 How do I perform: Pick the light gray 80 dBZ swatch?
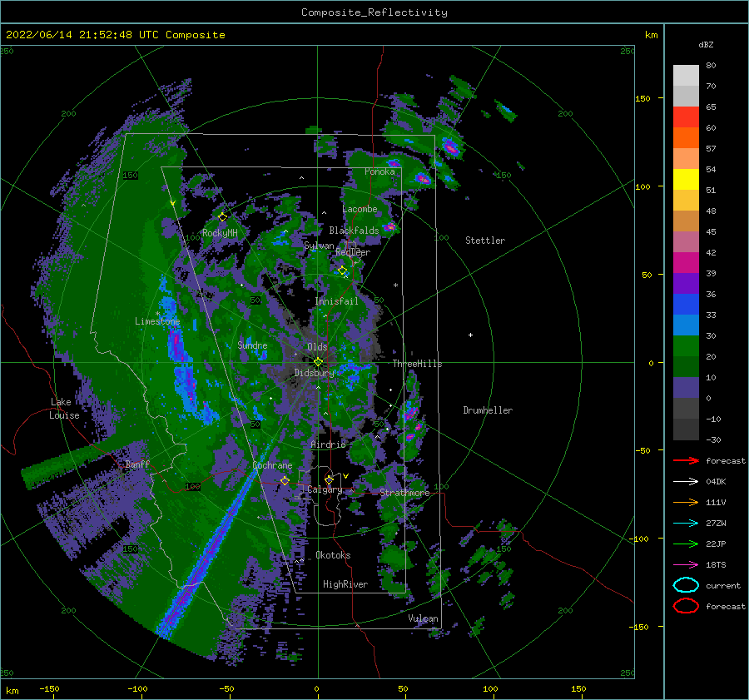click(x=686, y=75)
